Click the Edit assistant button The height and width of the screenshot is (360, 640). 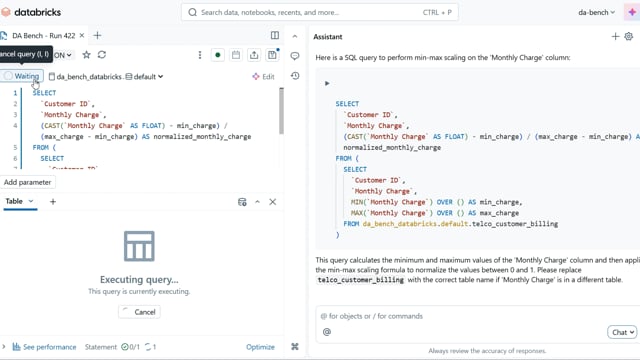(263, 76)
